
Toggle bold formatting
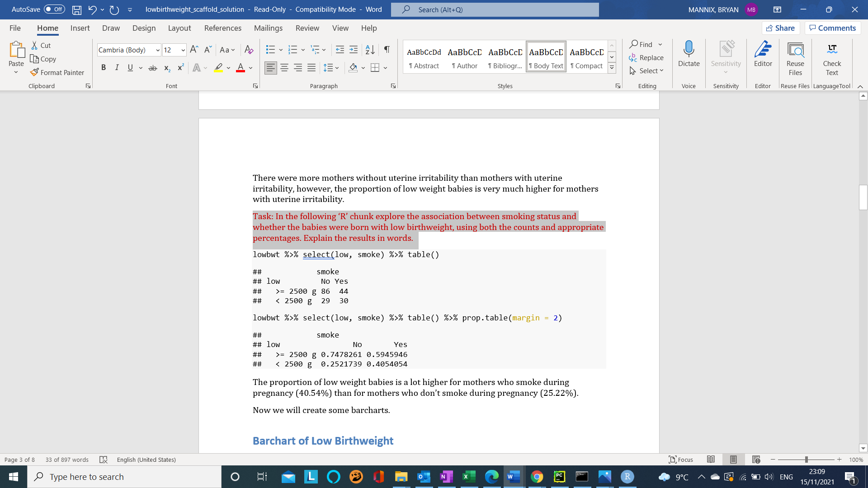pos(104,67)
